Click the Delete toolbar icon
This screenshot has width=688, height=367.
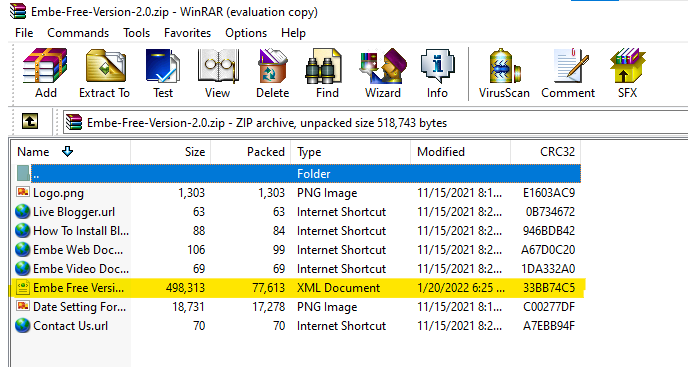click(x=272, y=66)
